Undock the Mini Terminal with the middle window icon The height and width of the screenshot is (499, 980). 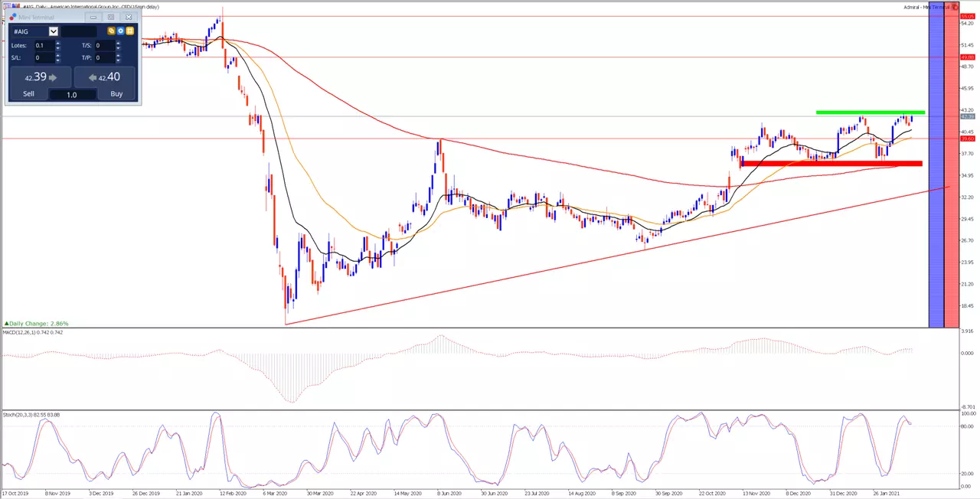(x=111, y=17)
